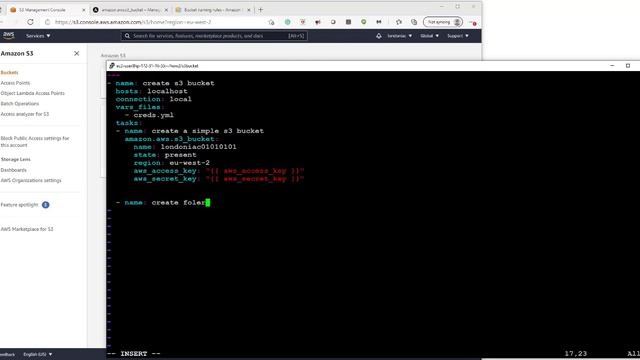Click the Feature spotlight entry
This screenshot has height=360, width=640.
[19, 205]
